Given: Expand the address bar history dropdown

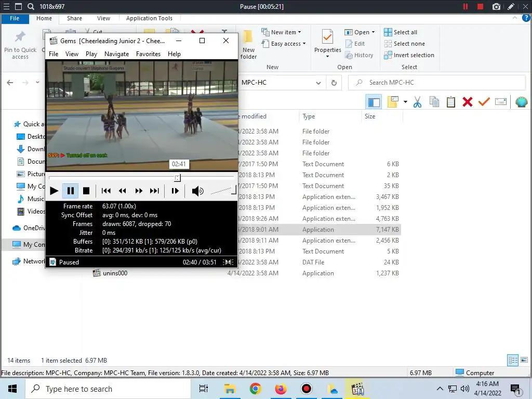Looking at the screenshot, I should tap(318, 83).
